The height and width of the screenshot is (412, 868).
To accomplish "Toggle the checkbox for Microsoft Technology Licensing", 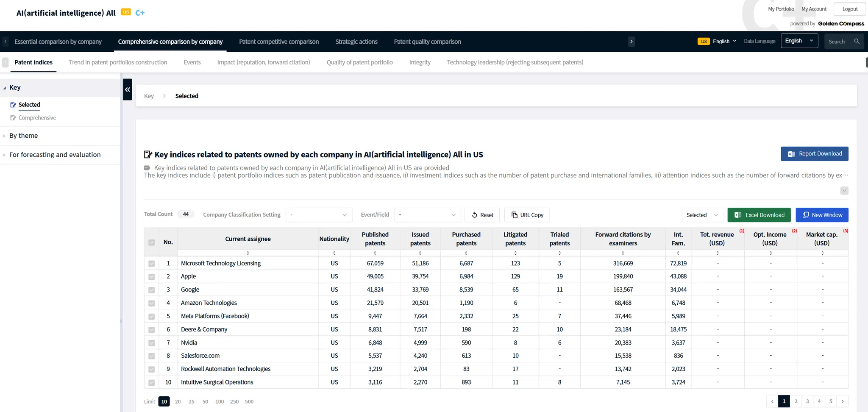I will click(x=151, y=264).
